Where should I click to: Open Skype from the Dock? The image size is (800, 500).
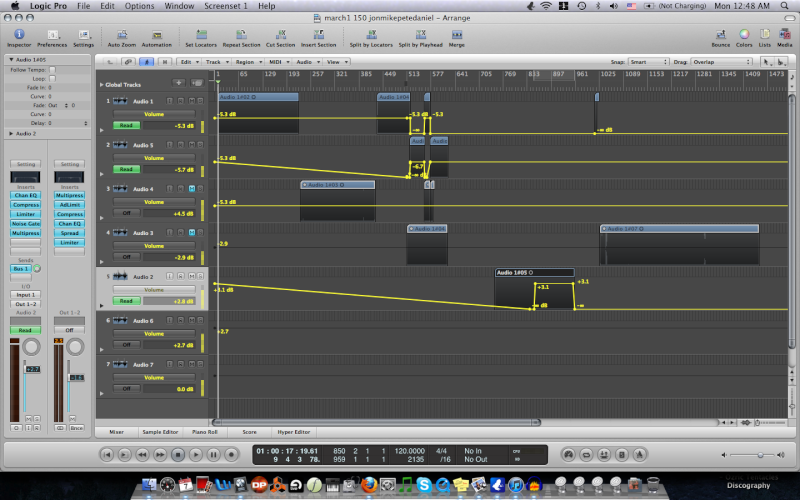click(424, 485)
